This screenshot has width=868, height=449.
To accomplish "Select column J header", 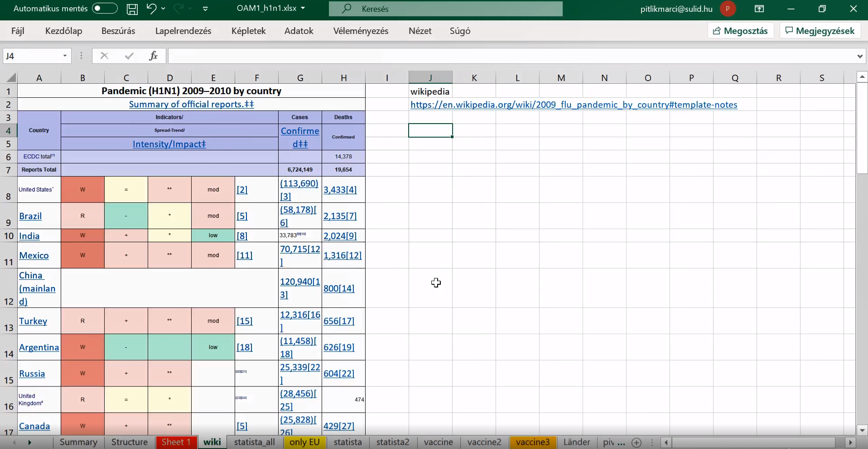I will coord(430,77).
